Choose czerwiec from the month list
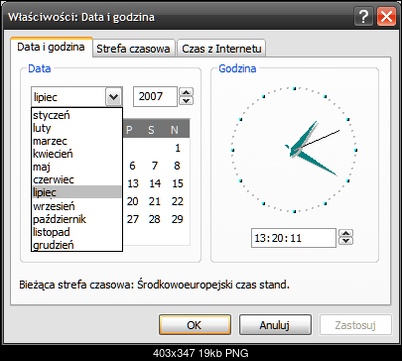This screenshot has width=402, height=361. (x=77, y=180)
